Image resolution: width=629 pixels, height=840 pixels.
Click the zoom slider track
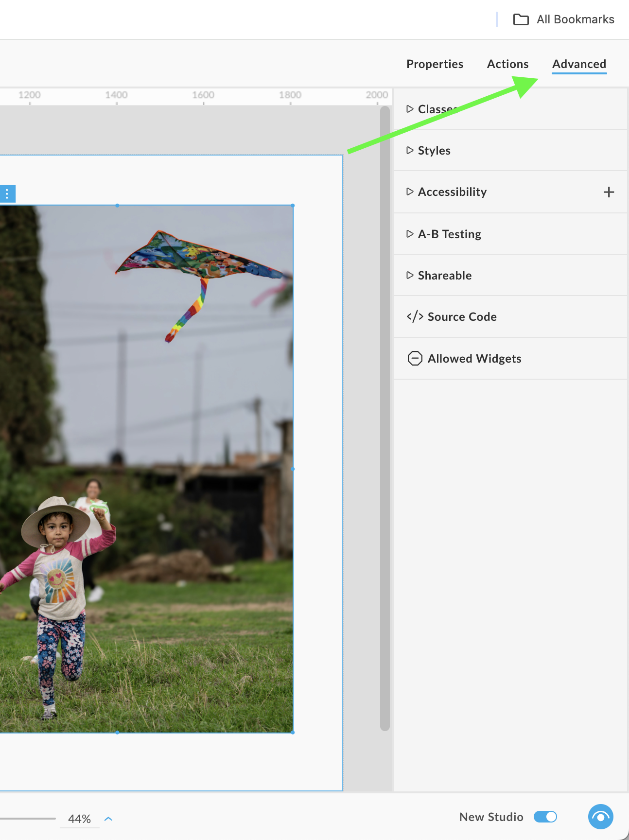[x=28, y=819]
